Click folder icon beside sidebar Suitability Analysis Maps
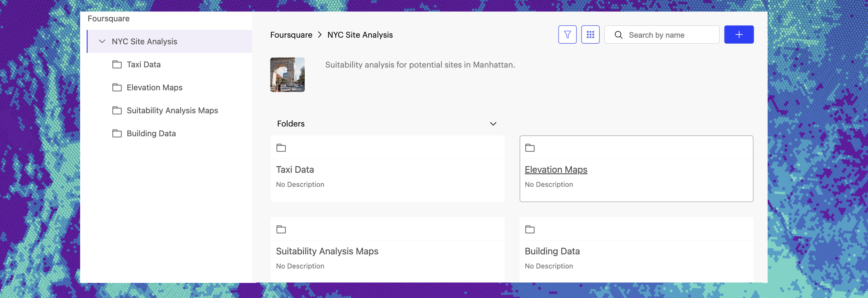 pyautogui.click(x=117, y=110)
